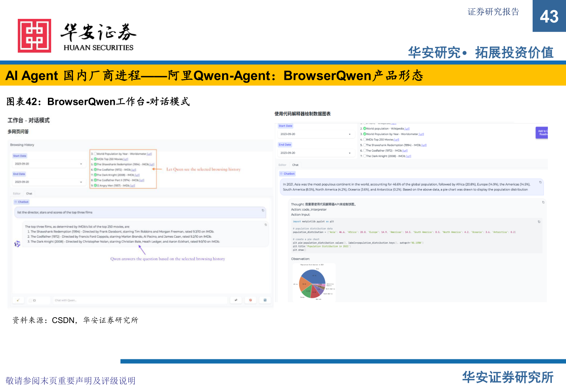
Task: Uncheck 'The Shawshank Redemption' in left panel
Action: (95, 164)
